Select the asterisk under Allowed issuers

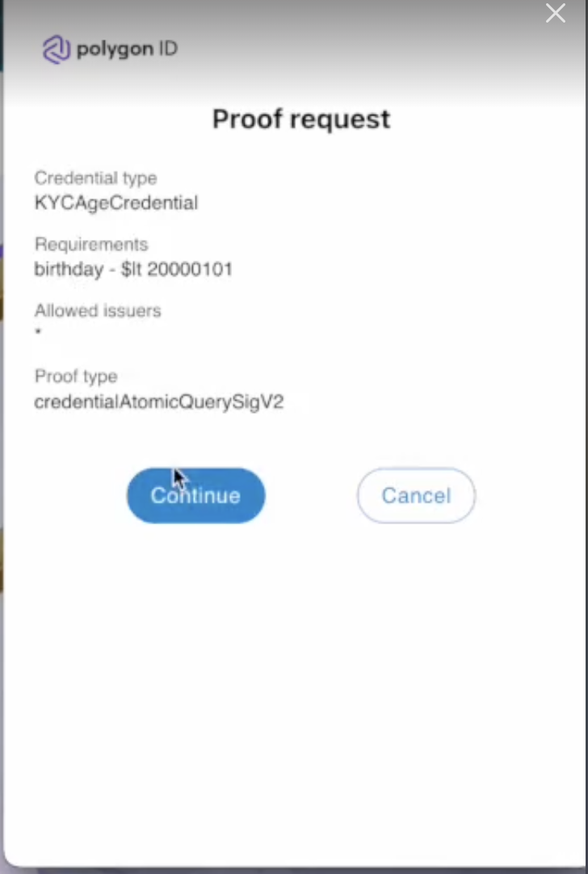[x=38, y=332]
